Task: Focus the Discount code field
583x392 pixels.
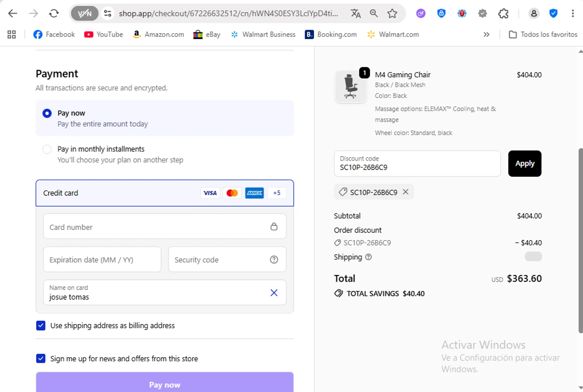Action: 417,164
